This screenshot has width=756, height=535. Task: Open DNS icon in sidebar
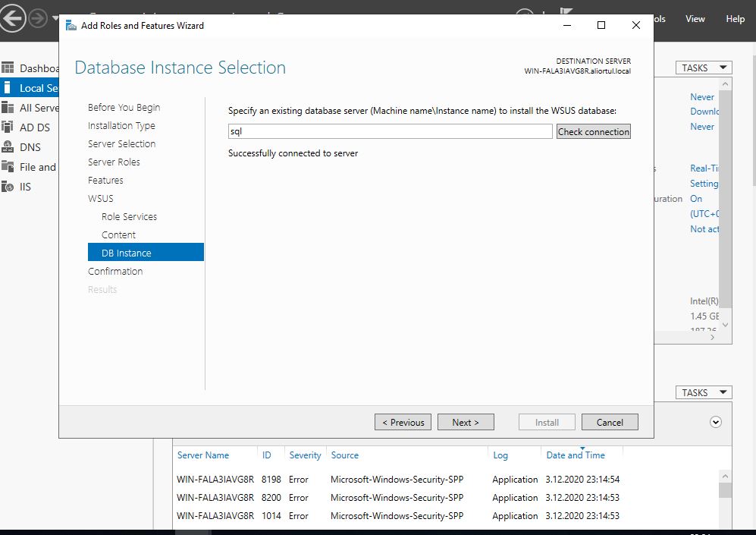[x=8, y=147]
